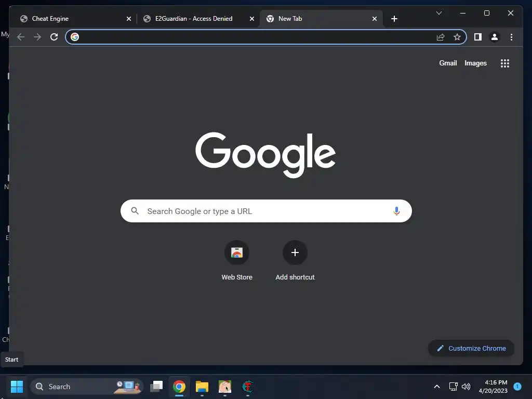Click taskbar Search box
The height and width of the screenshot is (399, 532).
coord(87,387)
